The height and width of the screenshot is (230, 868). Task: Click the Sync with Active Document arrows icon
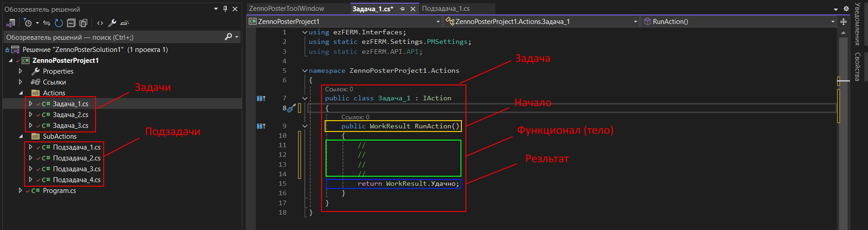click(47, 23)
